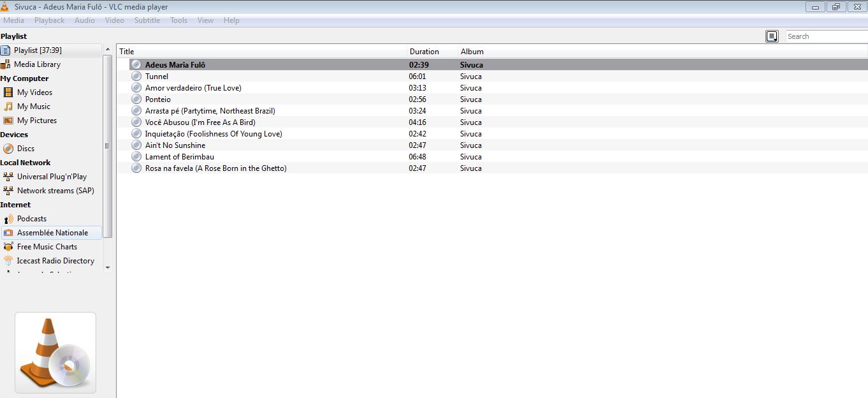Open the Subtitle menu

pos(147,20)
